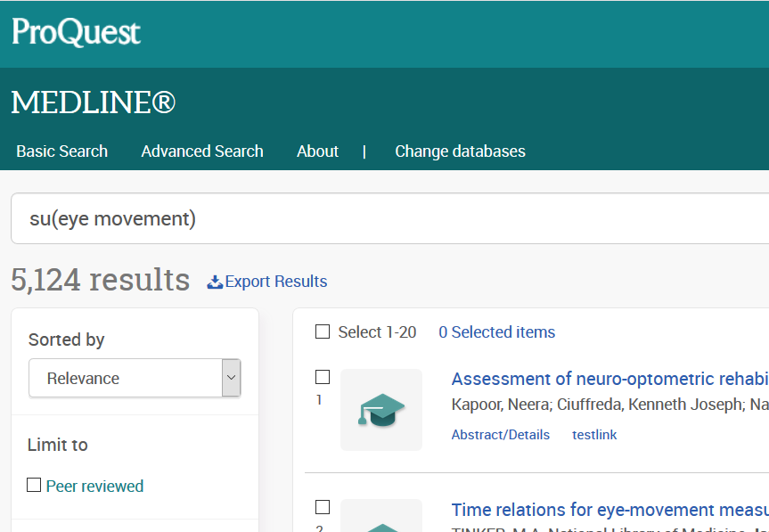Go to Basic Search
Image resolution: width=769 pixels, height=532 pixels.
click(x=61, y=151)
